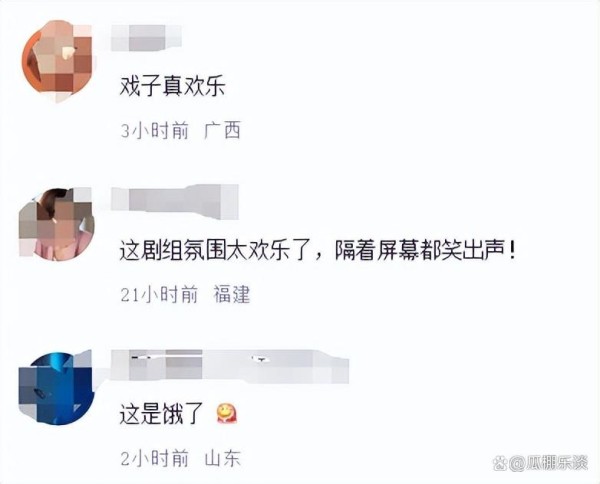Click the @瓜棚乐谈 watermark
This screenshot has width=600, height=484.
(548, 463)
